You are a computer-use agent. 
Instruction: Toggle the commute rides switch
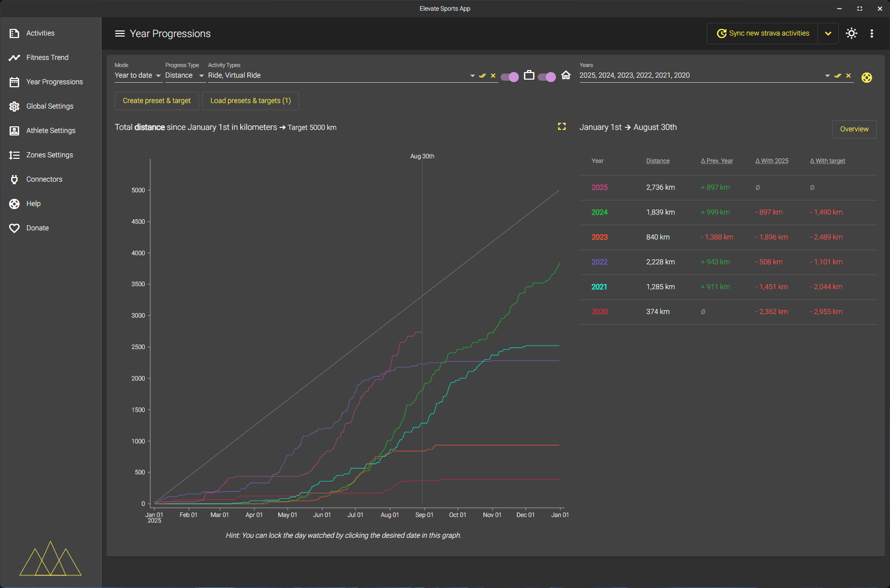pos(510,77)
